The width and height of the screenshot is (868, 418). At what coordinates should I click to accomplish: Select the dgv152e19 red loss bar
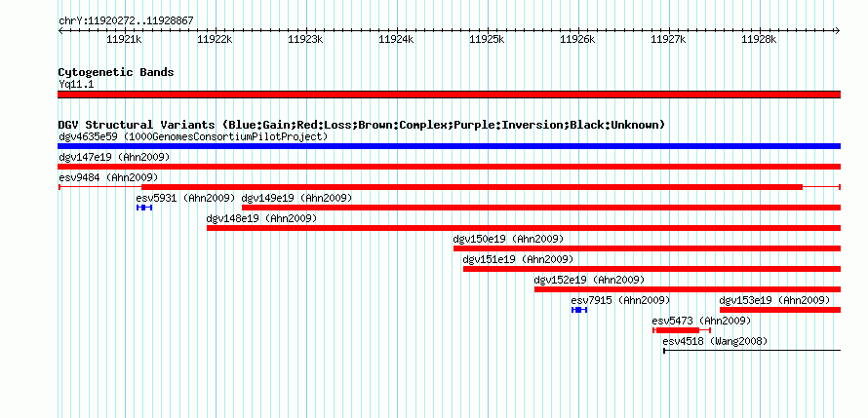coord(688,289)
